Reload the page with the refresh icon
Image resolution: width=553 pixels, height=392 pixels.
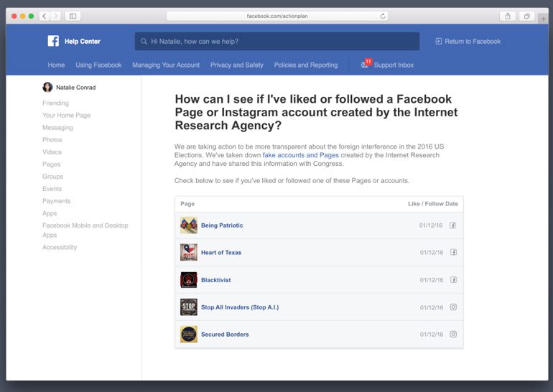tap(383, 16)
